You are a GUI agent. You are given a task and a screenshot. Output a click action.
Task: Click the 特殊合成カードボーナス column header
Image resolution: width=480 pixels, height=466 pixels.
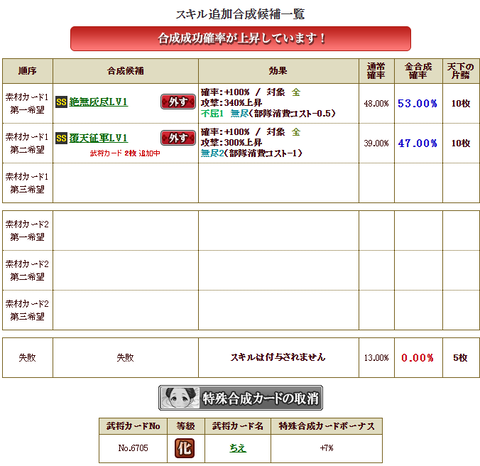click(327, 426)
